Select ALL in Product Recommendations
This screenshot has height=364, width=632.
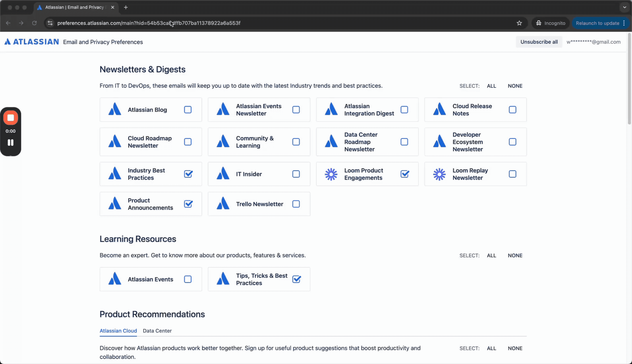491,348
